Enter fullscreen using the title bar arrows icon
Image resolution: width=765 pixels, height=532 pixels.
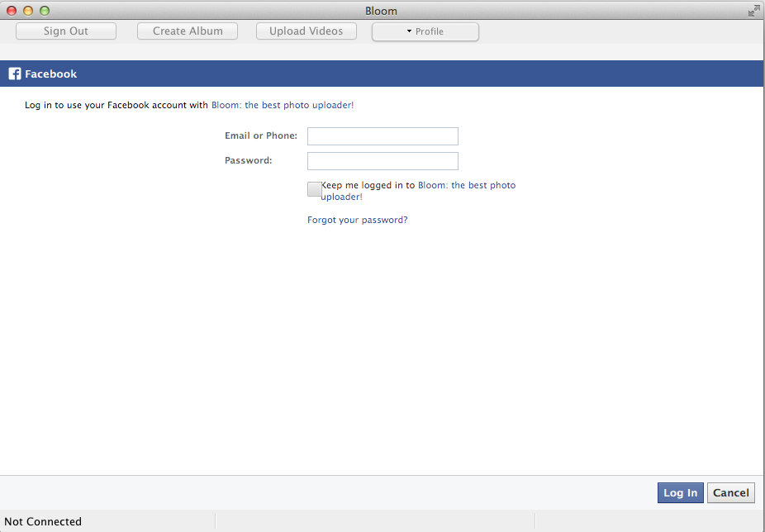click(753, 11)
